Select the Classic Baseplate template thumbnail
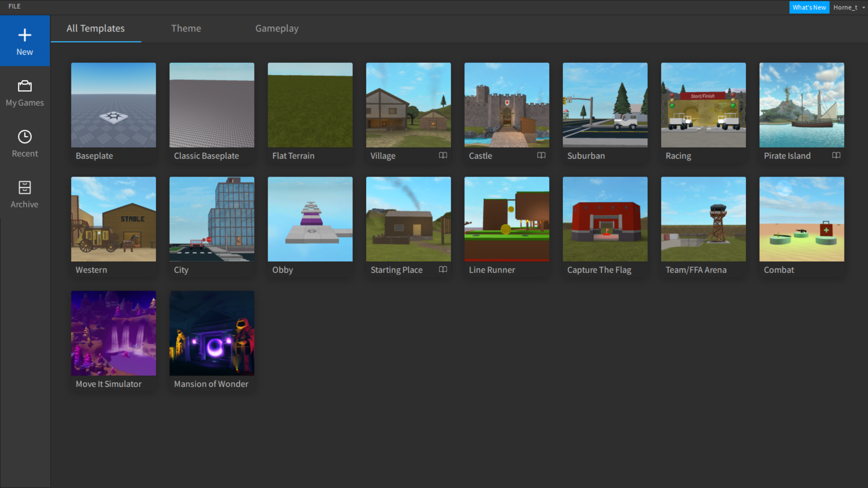 pos(212,105)
